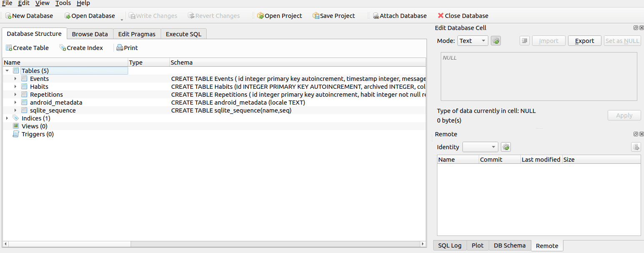Click the Create Table icon

9,48
